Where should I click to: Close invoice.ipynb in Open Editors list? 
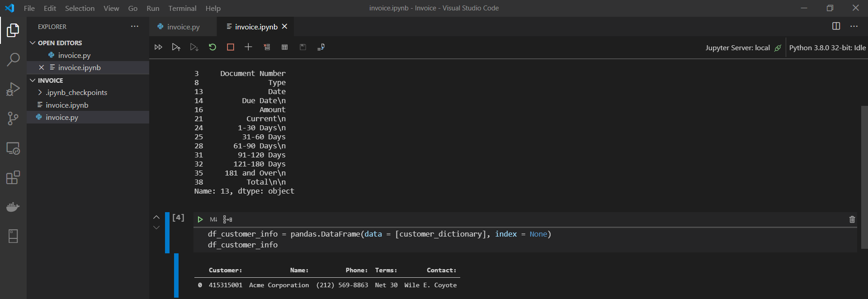[41, 67]
